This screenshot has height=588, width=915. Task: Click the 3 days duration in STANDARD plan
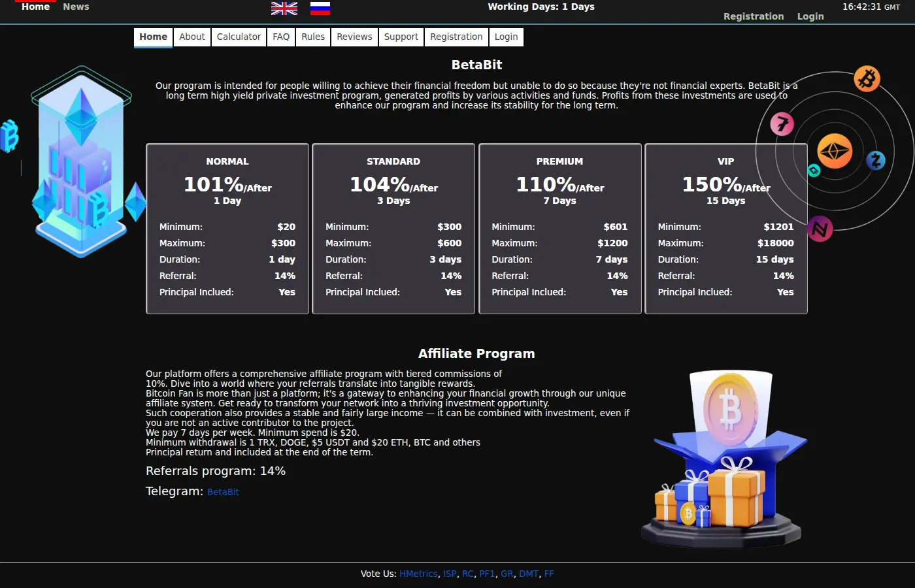point(446,259)
